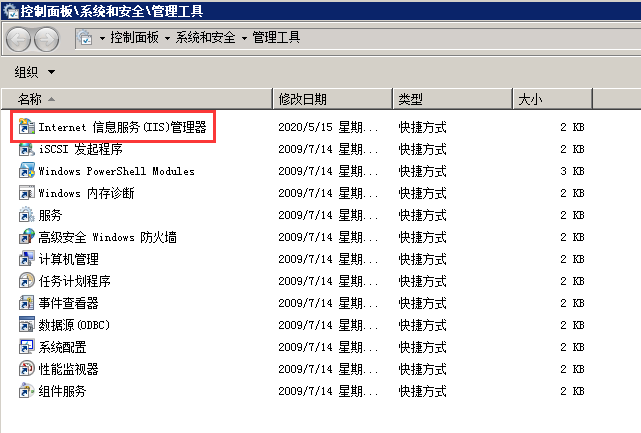
Task: Select the 计算机管理 name text
Action: (x=68, y=260)
